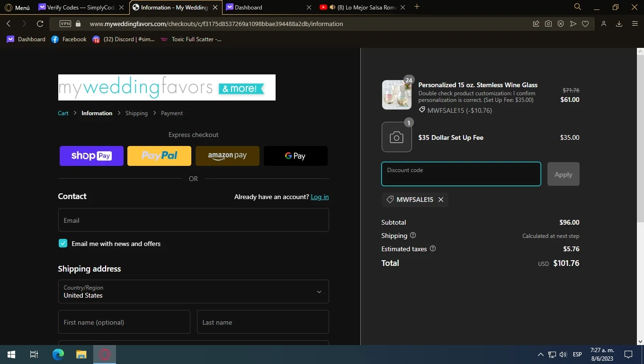Open the Windows Start menu
This screenshot has width=644, height=364.
(x=11, y=355)
